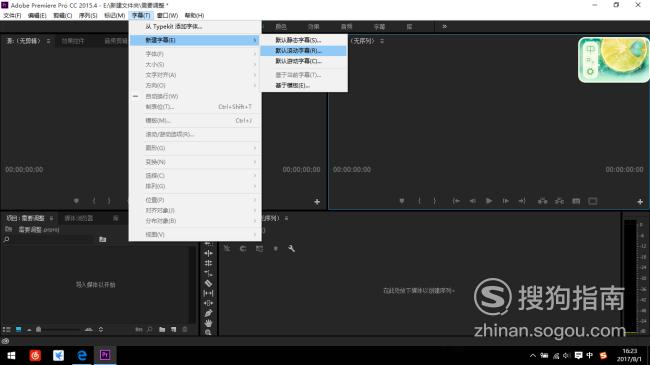Choose 默认滚动字幕(R)... from submenu
Viewport: 650px width, 365px height.
click(304, 51)
